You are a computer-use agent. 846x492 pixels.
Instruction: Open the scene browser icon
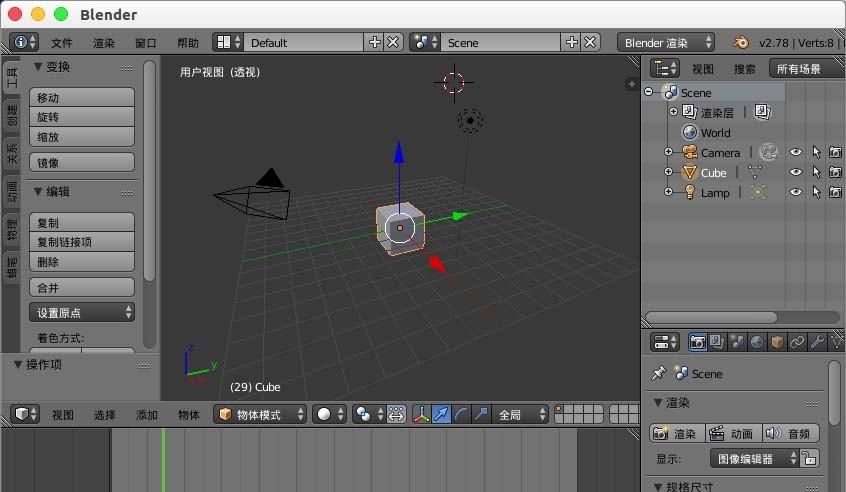(425, 42)
